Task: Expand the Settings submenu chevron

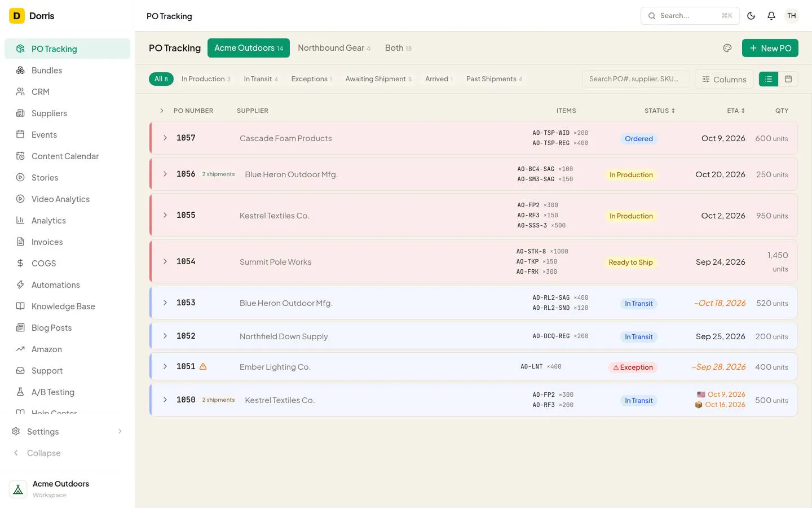Action: click(120, 432)
